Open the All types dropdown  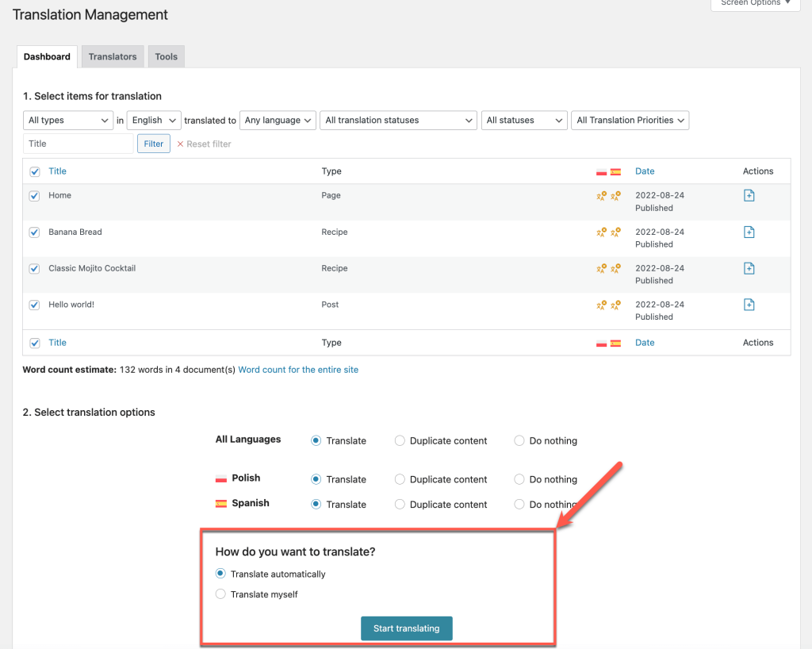click(x=67, y=120)
